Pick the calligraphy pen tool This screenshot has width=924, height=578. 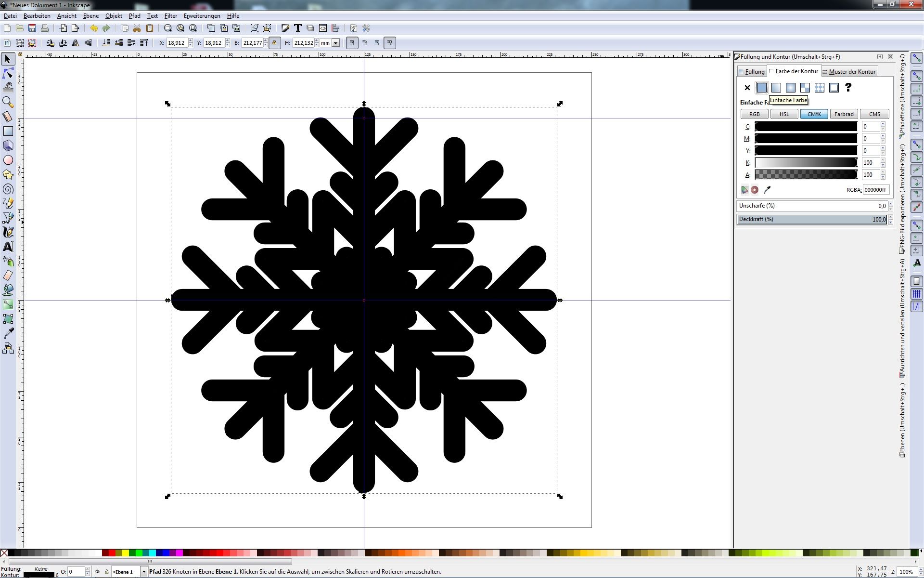(x=8, y=232)
